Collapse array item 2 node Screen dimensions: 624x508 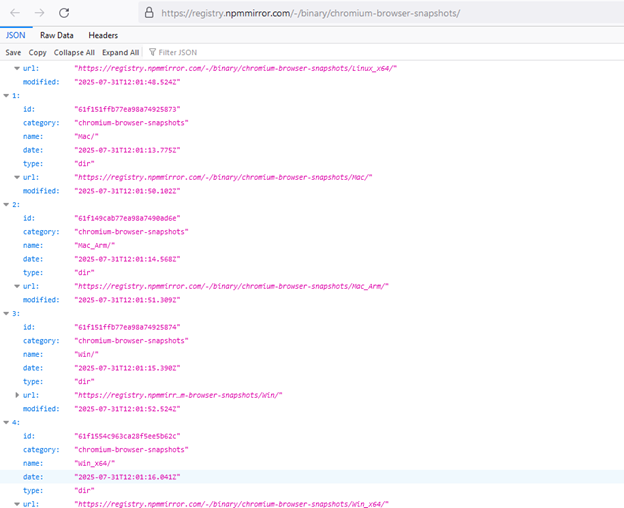click(5, 204)
